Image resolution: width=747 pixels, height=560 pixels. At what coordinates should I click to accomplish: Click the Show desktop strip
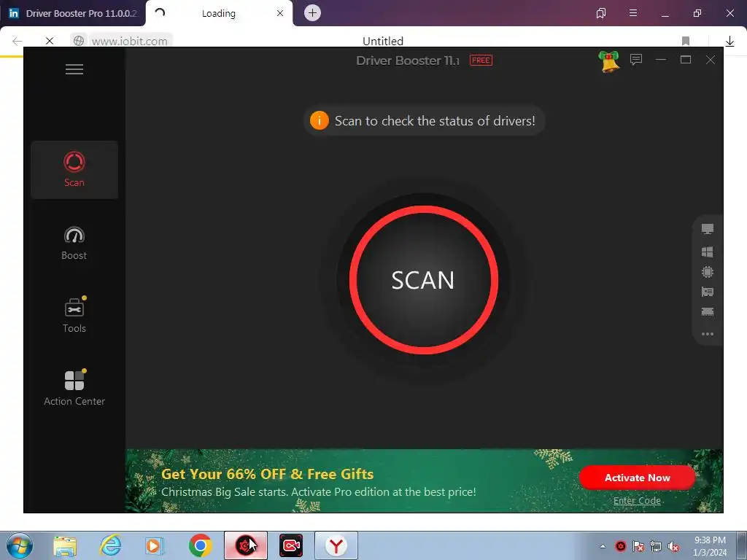(x=741, y=545)
